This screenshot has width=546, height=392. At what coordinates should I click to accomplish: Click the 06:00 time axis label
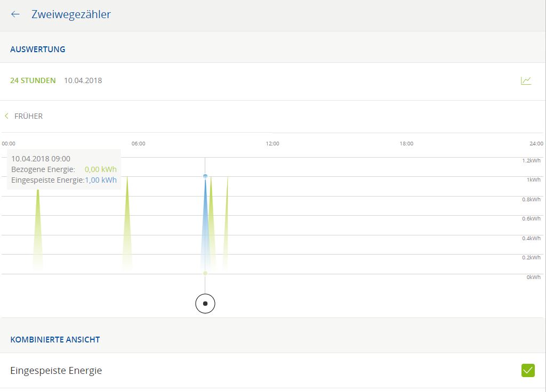pos(138,144)
